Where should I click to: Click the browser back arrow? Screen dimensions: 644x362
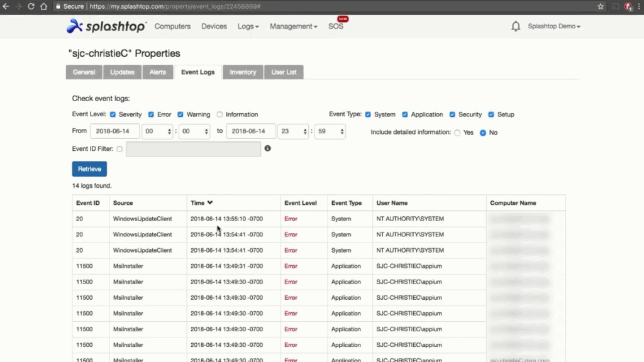pyautogui.click(x=6, y=6)
